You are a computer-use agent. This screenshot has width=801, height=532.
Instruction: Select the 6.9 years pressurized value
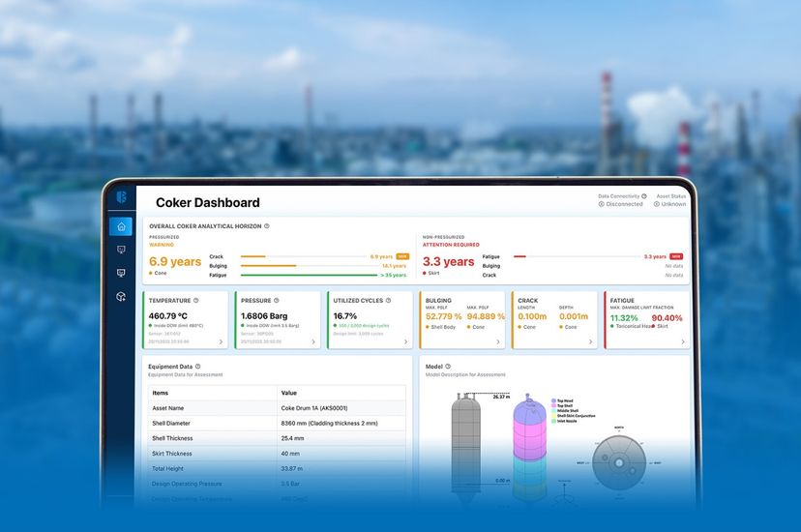click(x=175, y=262)
